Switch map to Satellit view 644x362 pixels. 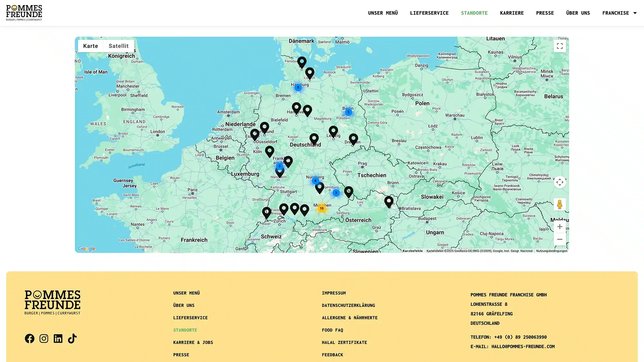point(118,46)
